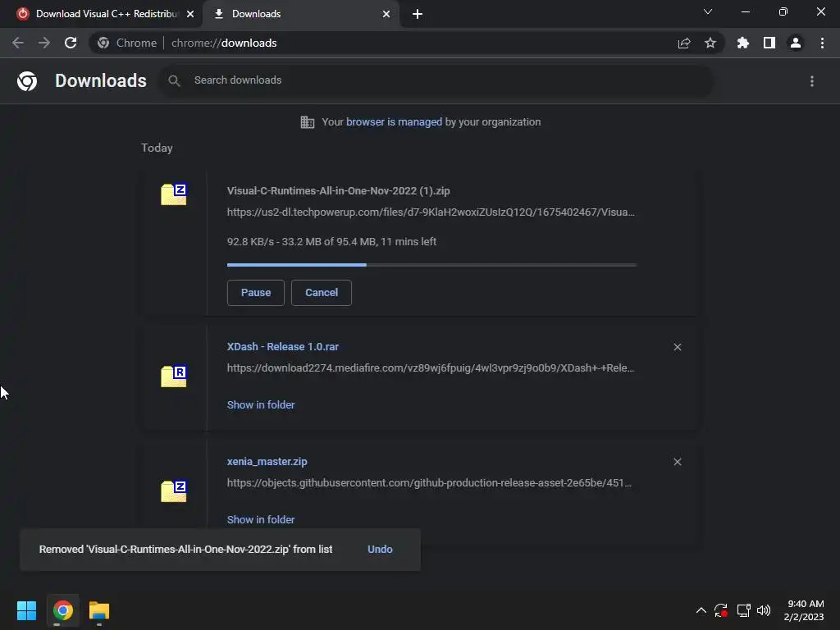Click the XDash rar file icon

coord(174,376)
